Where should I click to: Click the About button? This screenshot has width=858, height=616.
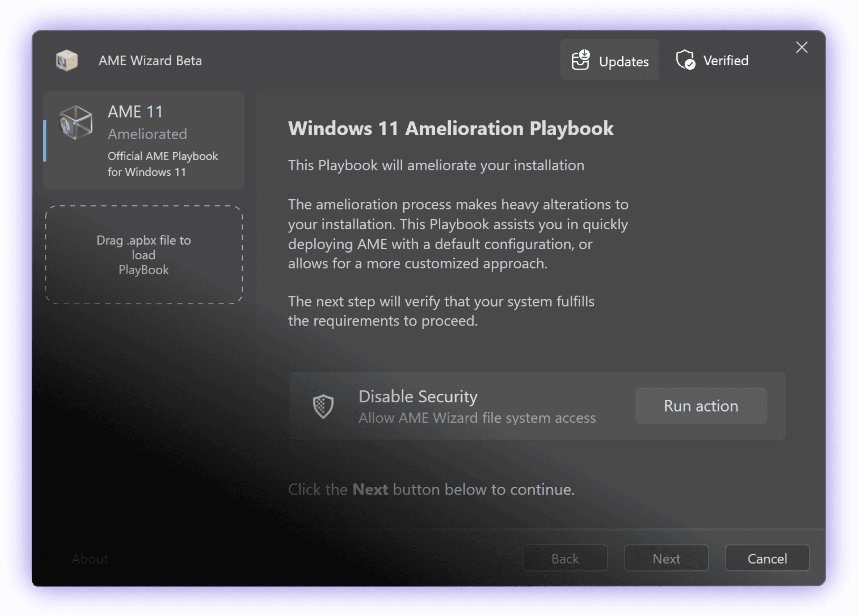(x=90, y=558)
